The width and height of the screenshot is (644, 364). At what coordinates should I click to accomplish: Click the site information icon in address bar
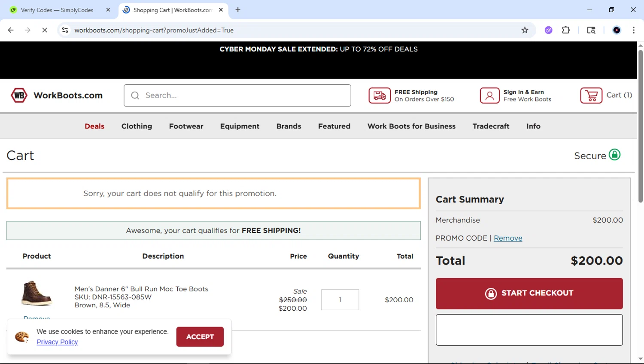click(x=65, y=30)
